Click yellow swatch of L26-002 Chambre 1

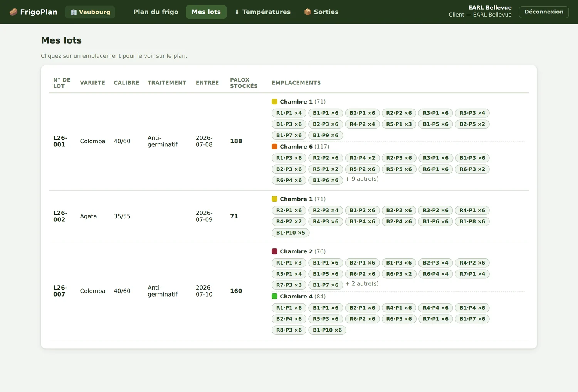pyautogui.click(x=274, y=199)
